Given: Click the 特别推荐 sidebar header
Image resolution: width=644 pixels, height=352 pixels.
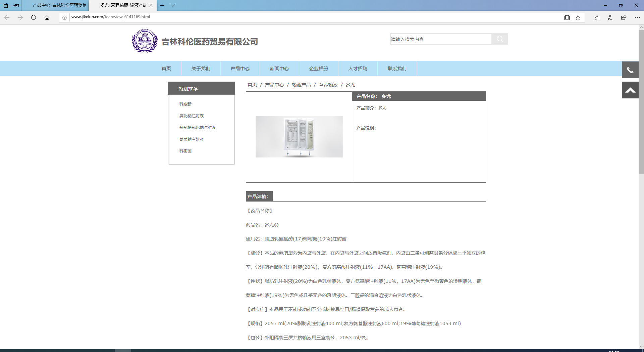Looking at the screenshot, I should 201,88.
